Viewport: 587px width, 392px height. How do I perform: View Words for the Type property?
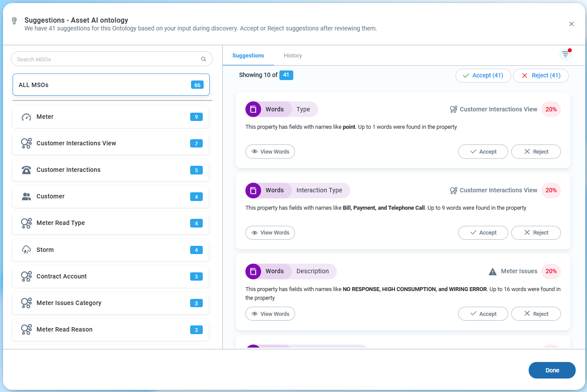click(270, 152)
